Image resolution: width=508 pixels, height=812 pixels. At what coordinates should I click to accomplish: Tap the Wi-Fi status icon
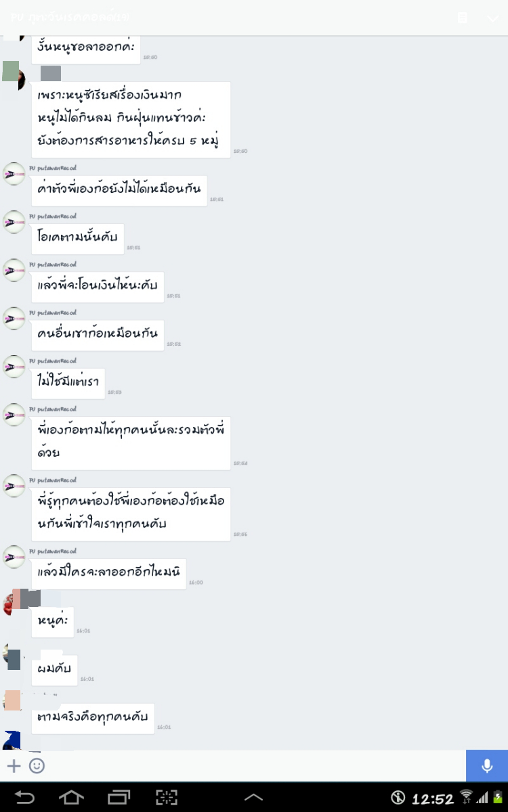(466, 797)
